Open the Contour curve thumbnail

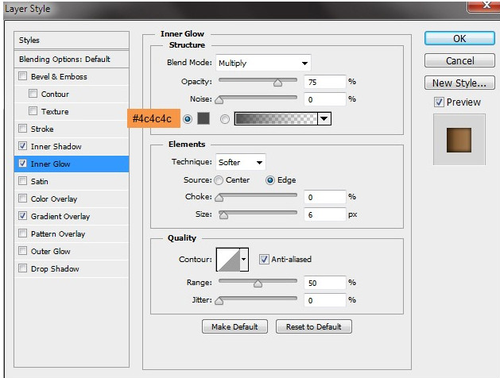click(228, 259)
